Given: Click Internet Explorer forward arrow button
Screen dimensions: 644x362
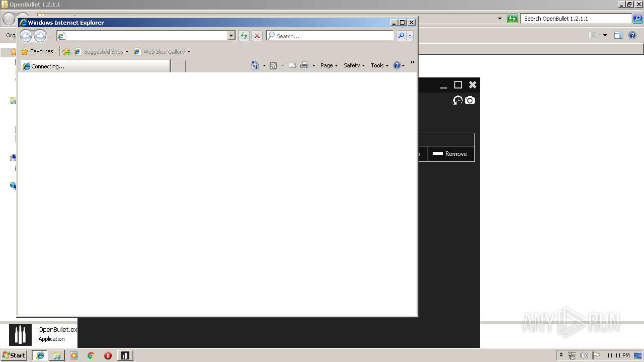Looking at the screenshot, I should pos(40,36).
